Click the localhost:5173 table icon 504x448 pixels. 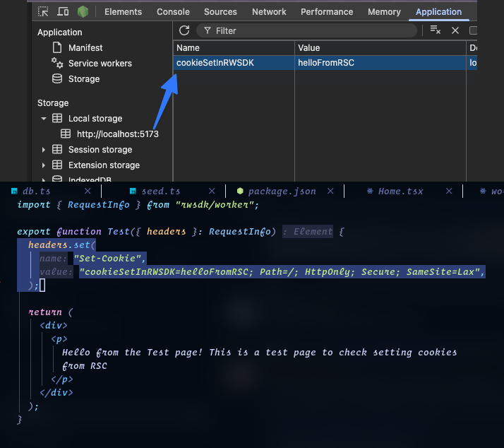(66, 134)
